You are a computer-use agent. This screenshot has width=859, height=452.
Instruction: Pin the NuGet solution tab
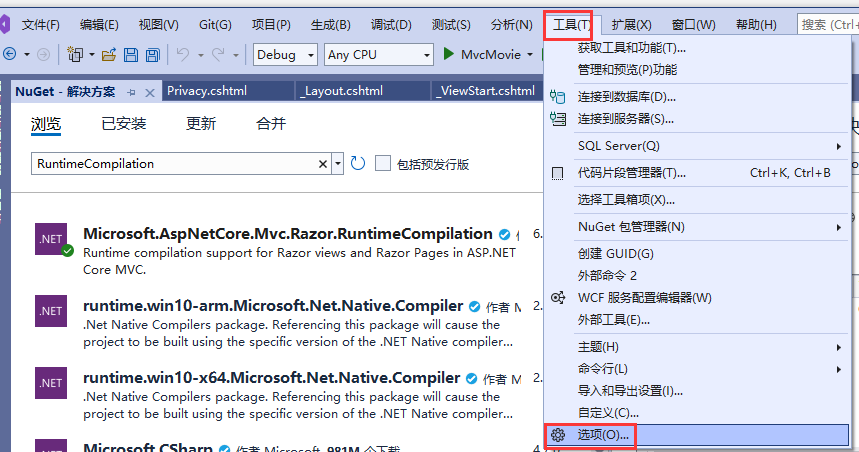(131, 93)
